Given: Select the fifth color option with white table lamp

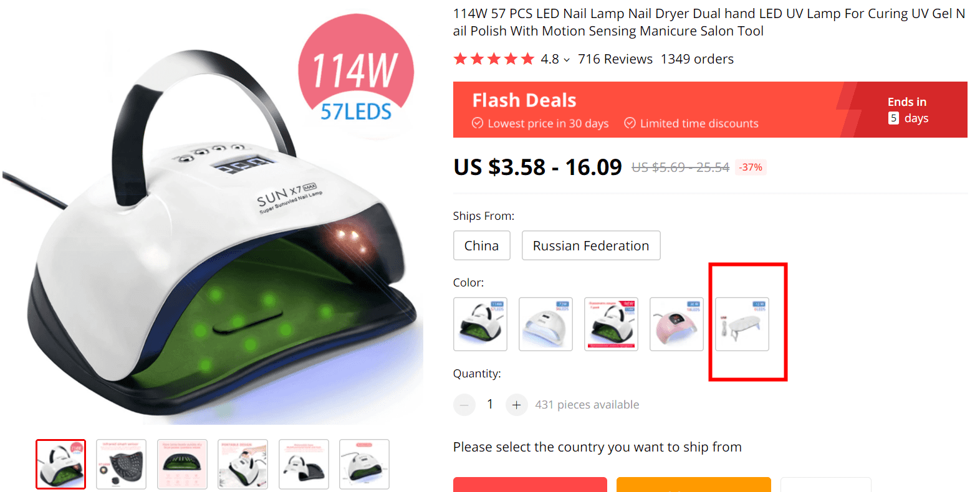Looking at the screenshot, I should (742, 324).
